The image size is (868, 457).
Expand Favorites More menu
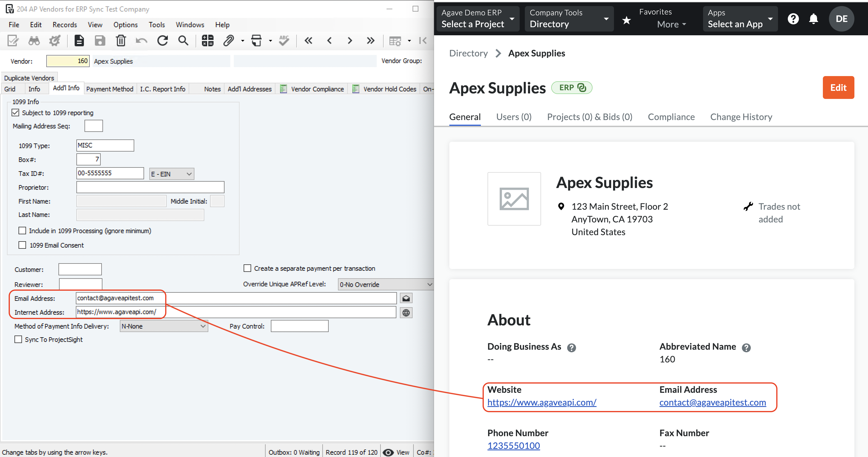[671, 24]
